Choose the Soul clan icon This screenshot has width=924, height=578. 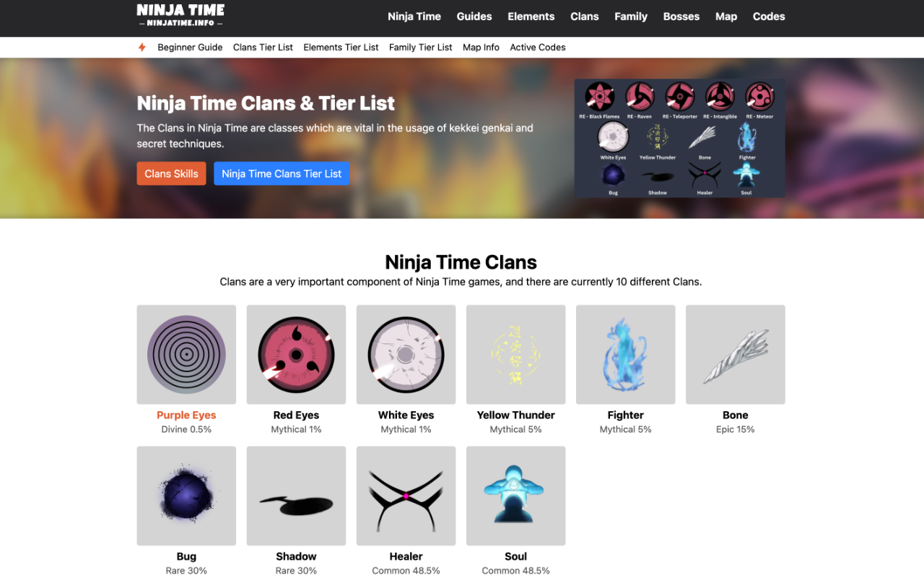[x=515, y=496]
